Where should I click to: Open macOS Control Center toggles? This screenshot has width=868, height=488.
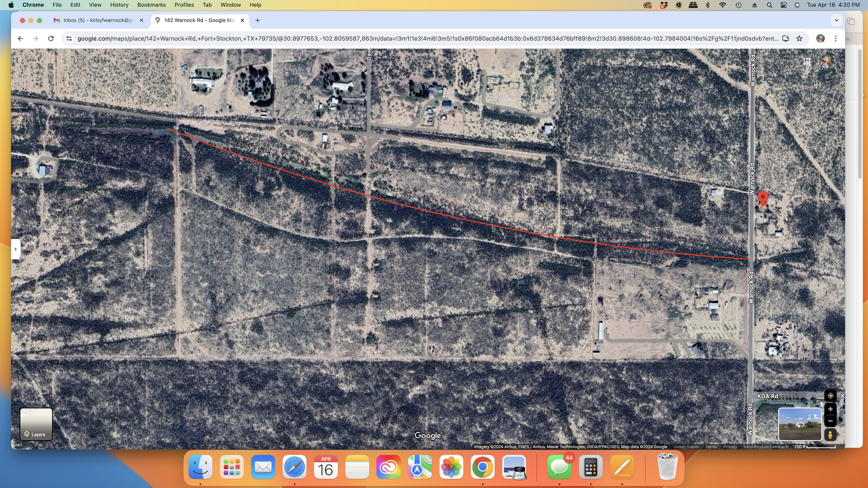783,5
